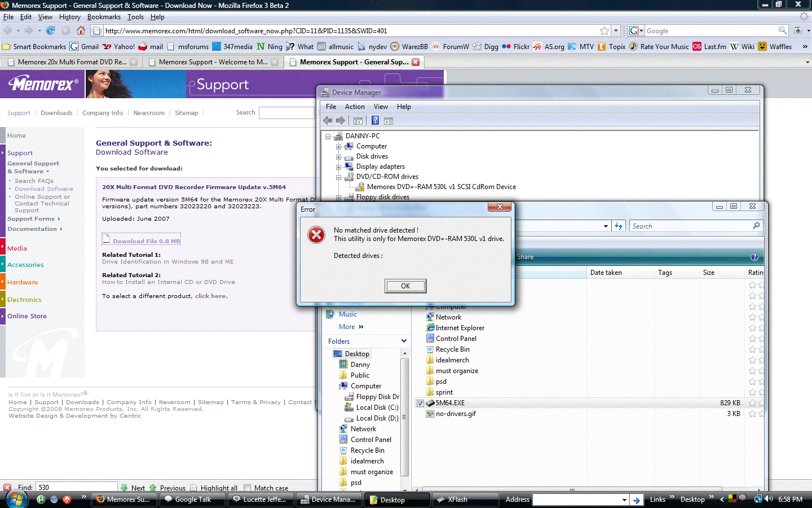Click OK in the Error dialog

coord(405,286)
